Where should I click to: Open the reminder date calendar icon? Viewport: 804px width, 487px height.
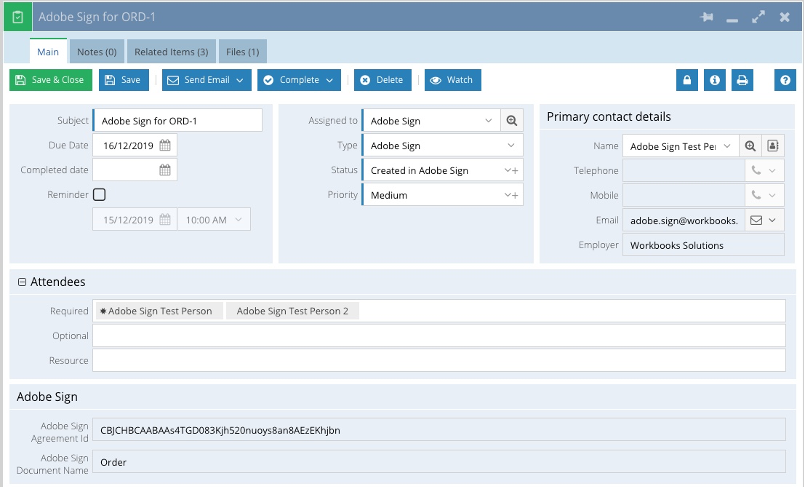tap(165, 220)
